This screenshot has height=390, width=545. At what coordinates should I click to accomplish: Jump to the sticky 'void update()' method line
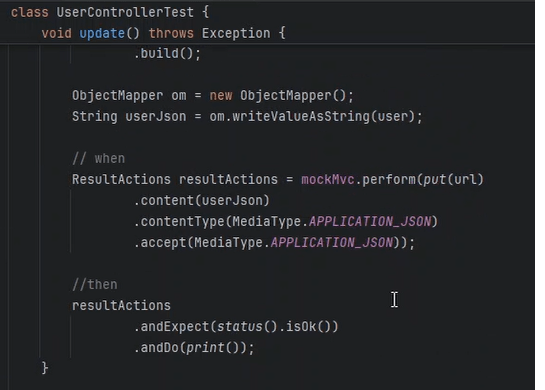coord(163,34)
